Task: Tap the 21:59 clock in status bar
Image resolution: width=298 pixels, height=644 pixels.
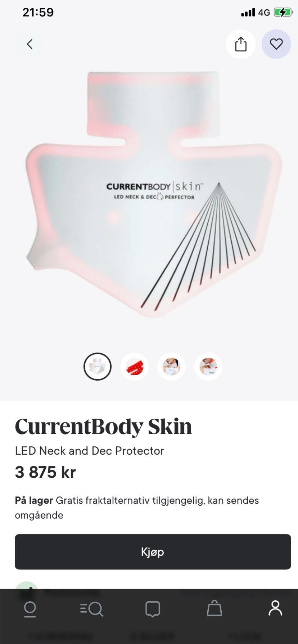Action: click(38, 13)
